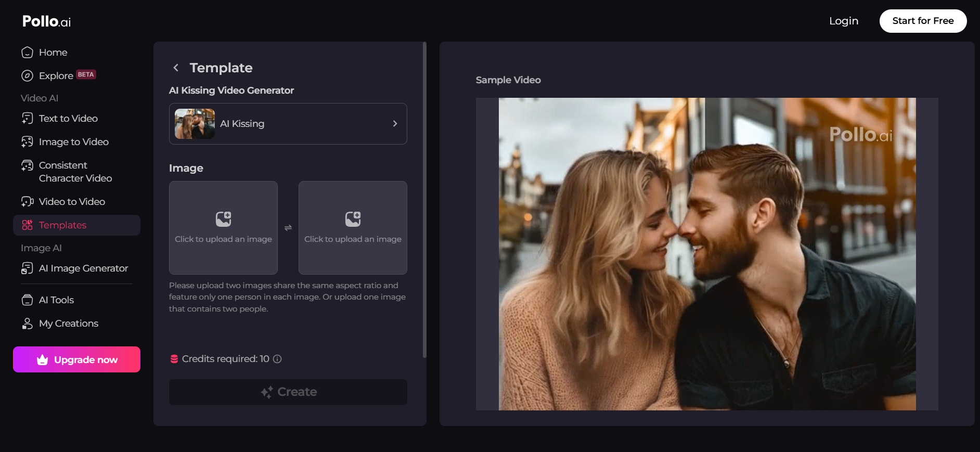The height and width of the screenshot is (452, 980).
Task: Go back using Template back chevron
Action: click(x=176, y=68)
